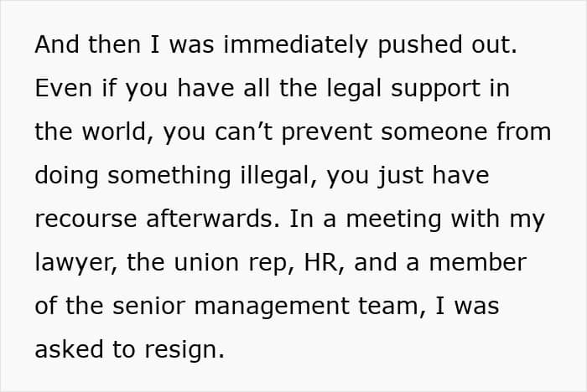Select the word "support" in the paragraph
The width and height of the screenshot is (587, 392).
point(435,90)
